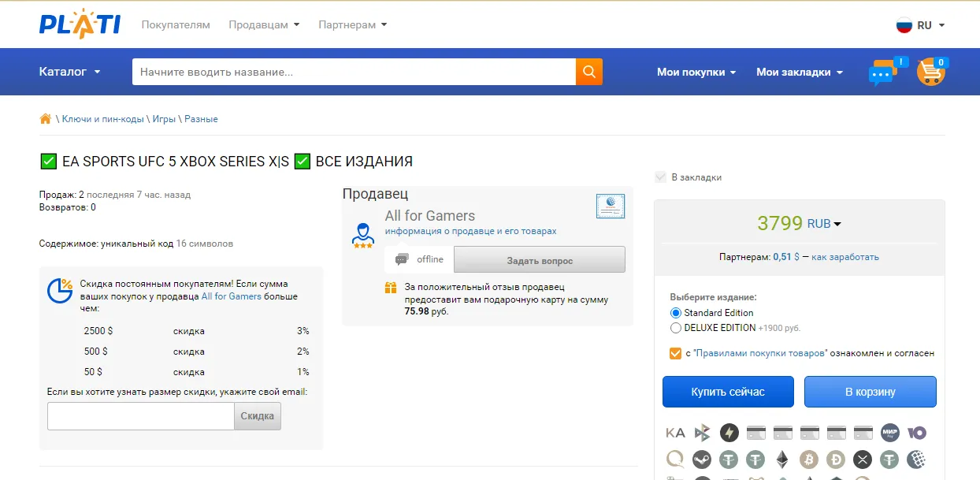Select YooMoney payment icon
This screenshot has height=480, width=980.
917,433
